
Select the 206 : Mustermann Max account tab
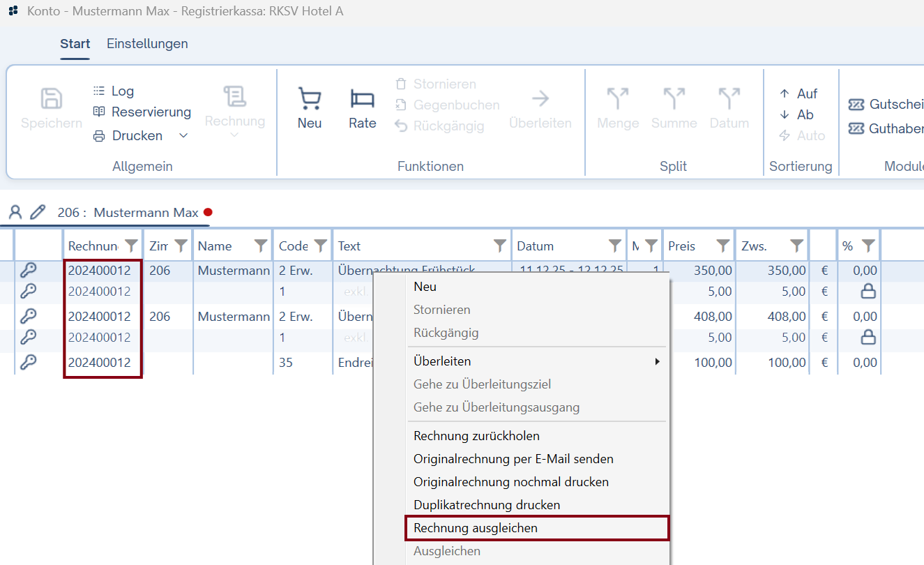coord(128,213)
